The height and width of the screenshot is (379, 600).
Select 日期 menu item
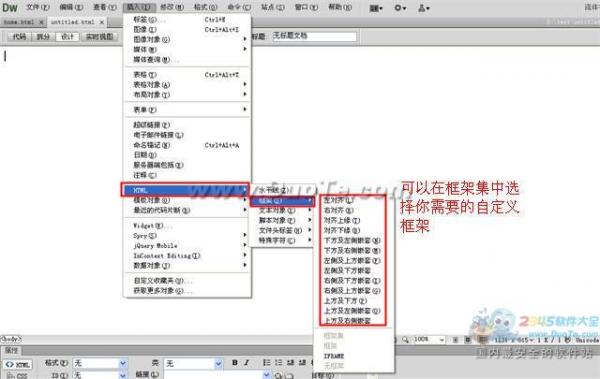click(x=188, y=155)
